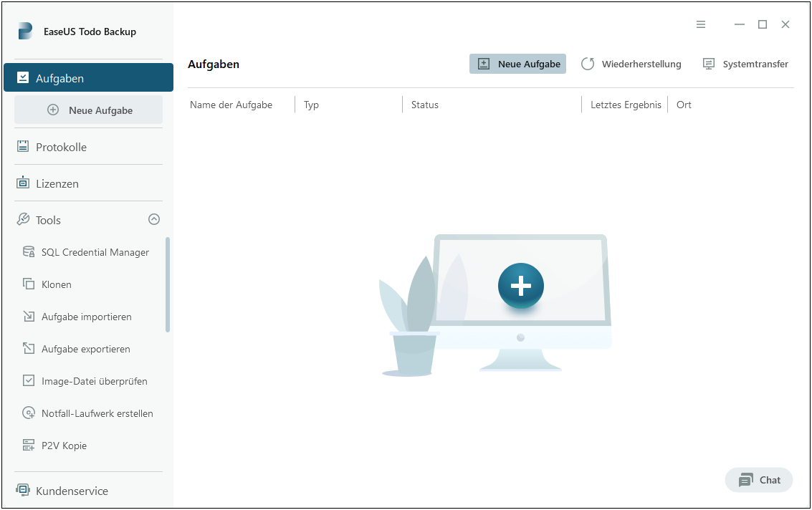The width and height of the screenshot is (812, 510).
Task: Click the sidebar Neue Aufgabe button
Action: (89, 110)
